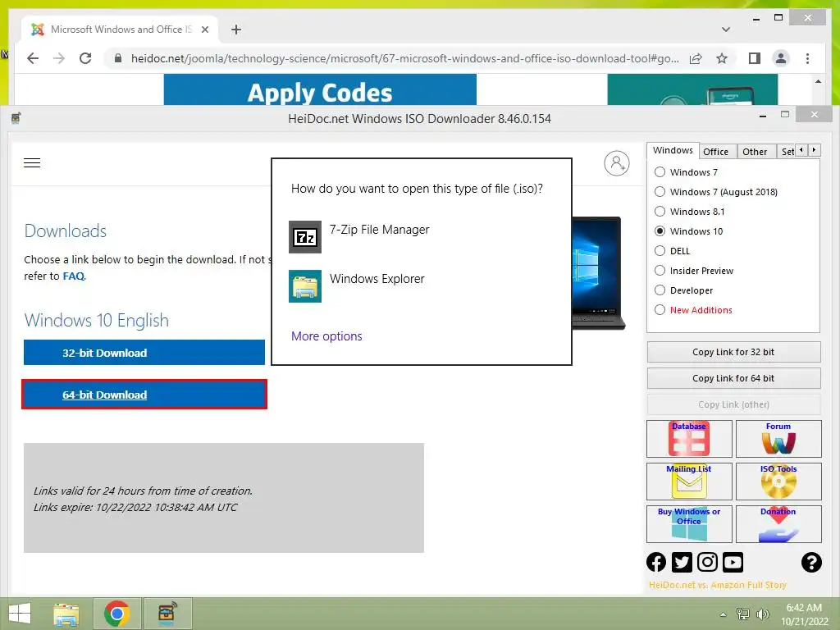Open a new Chrome tab

point(236,30)
